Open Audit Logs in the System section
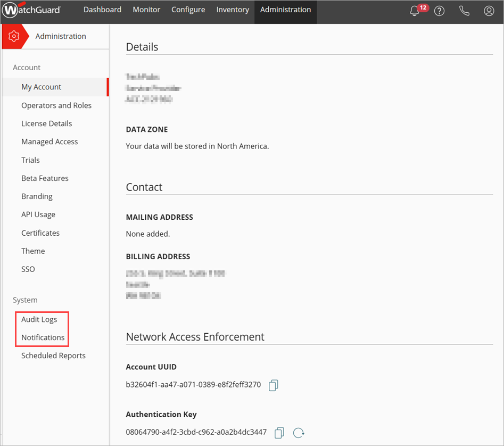This screenshot has width=504, height=446. [39, 319]
